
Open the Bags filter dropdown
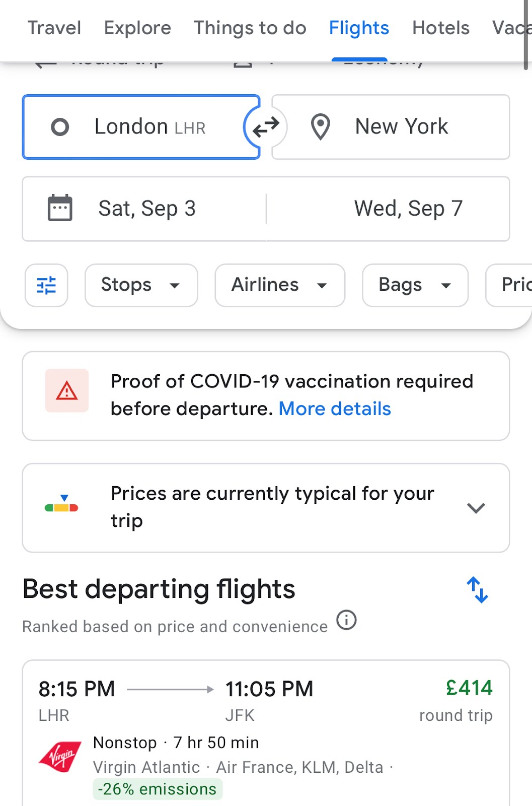(415, 286)
